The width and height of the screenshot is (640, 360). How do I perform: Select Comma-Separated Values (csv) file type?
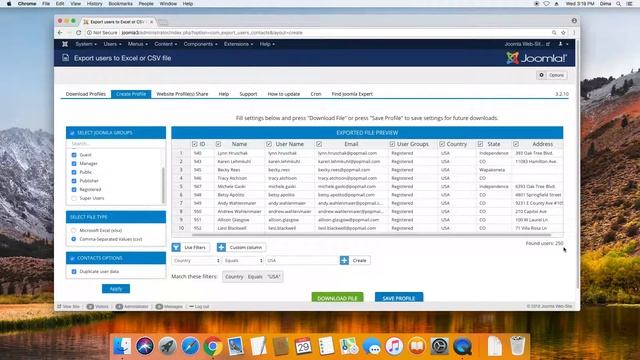point(74,239)
